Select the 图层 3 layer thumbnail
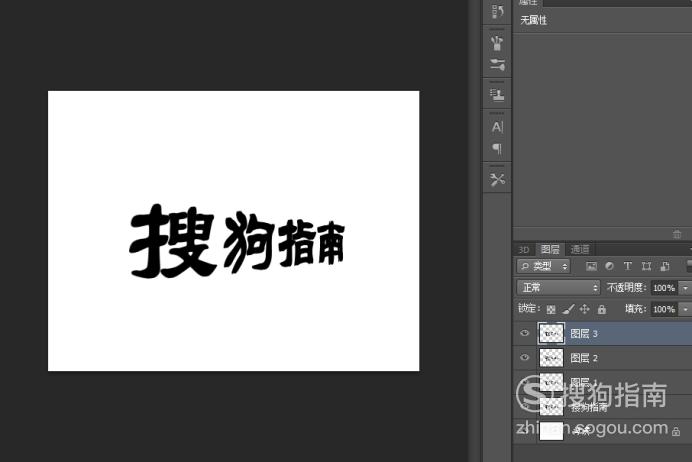The height and width of the screenshot is (462, 692). pyautogui.click(x=551, y=334)
